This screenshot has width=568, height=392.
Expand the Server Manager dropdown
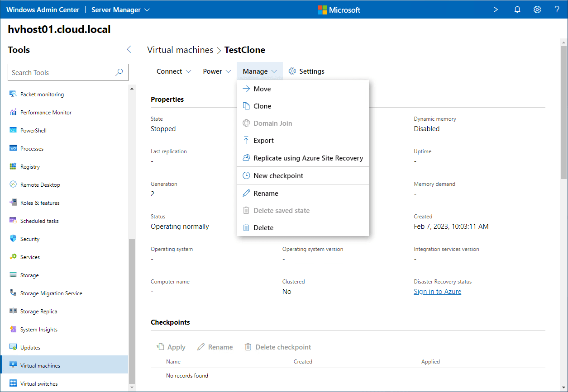(x=120, y=9)
